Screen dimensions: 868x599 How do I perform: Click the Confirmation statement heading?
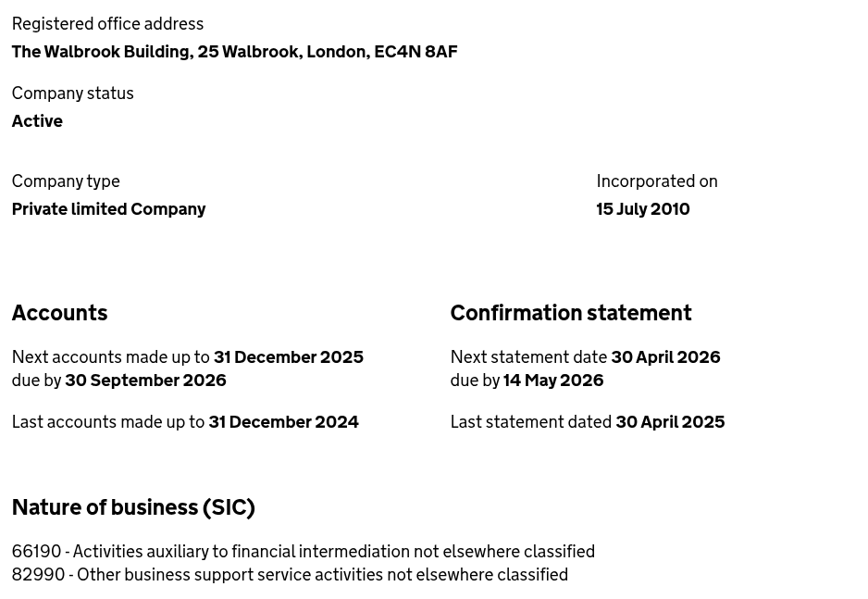click(571, 313)
